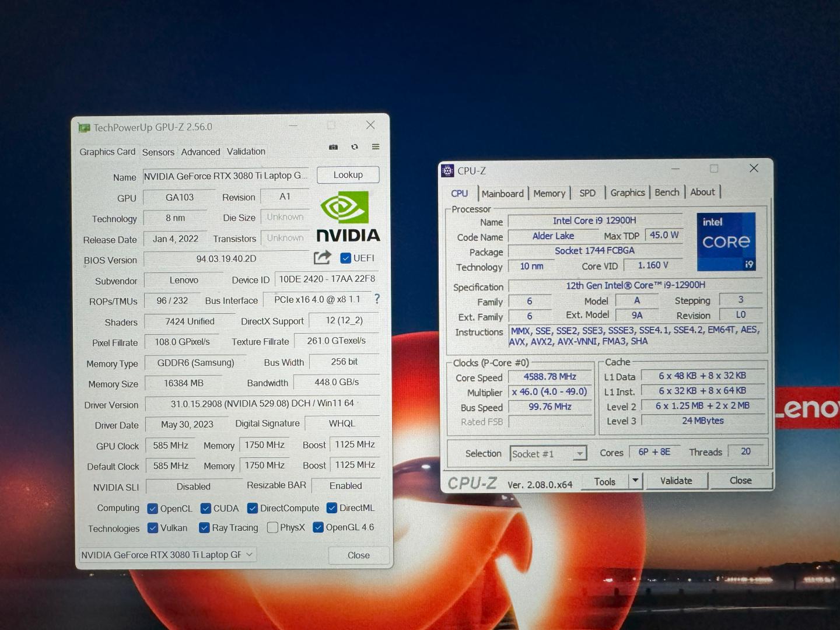Toggle the CUDA checkbox

click(x=205, y=508)
